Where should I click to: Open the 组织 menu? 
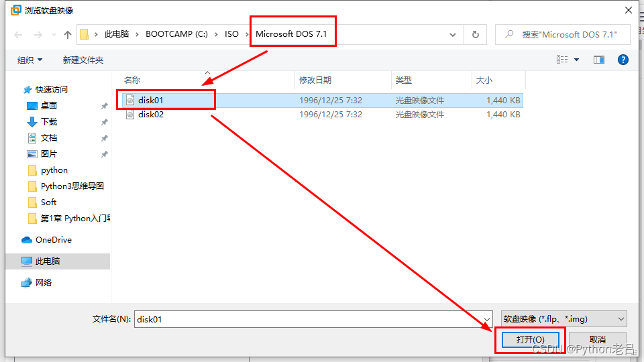click(x=30, y=60)
